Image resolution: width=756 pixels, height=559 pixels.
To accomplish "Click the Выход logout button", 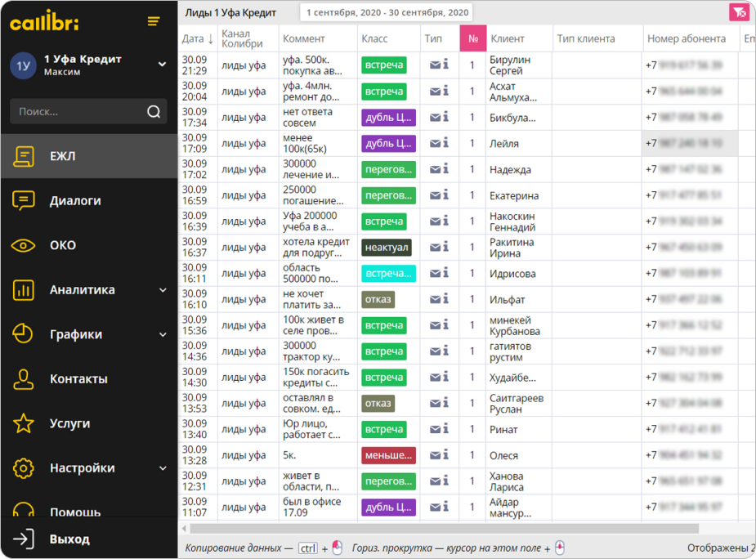I will [x=69, y=539].
